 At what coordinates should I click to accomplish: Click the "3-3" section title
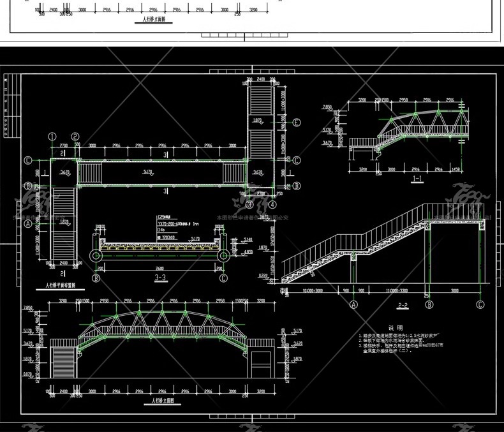160,278
